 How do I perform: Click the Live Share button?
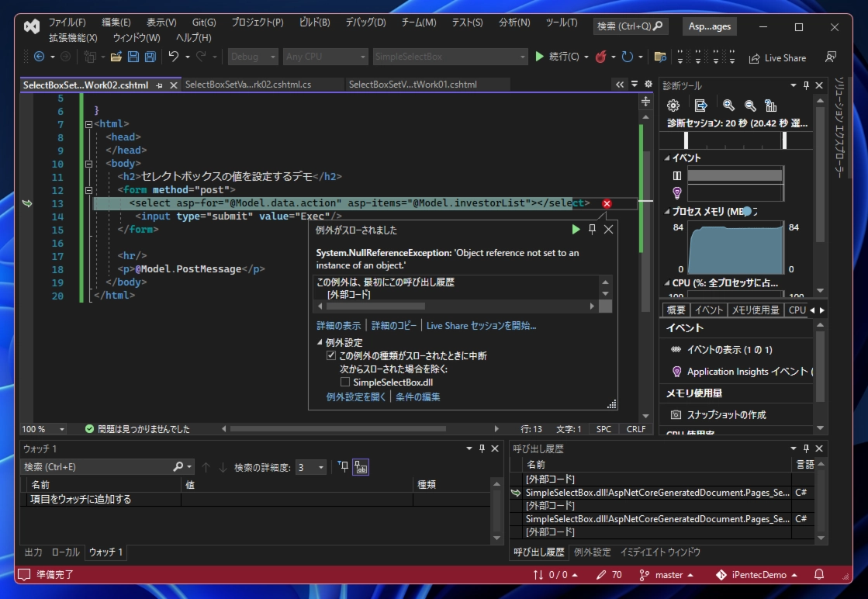(x=777, y=58)
